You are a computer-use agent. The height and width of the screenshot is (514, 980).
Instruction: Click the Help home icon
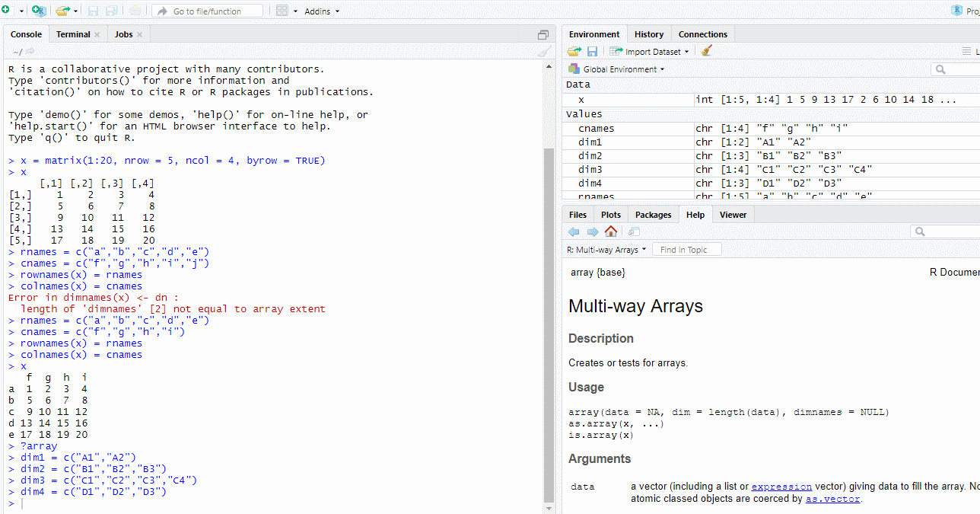[611, 231]
